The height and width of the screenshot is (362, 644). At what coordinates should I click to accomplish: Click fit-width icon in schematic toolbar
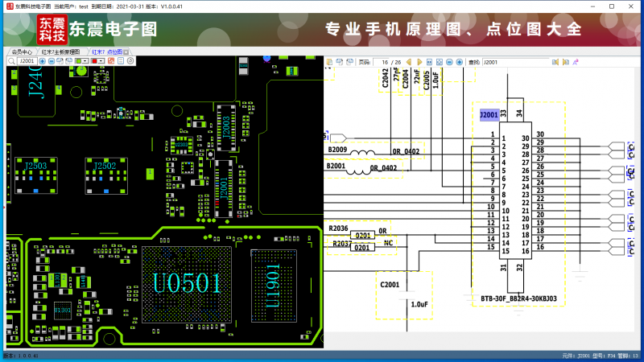(x=429, y=62)
